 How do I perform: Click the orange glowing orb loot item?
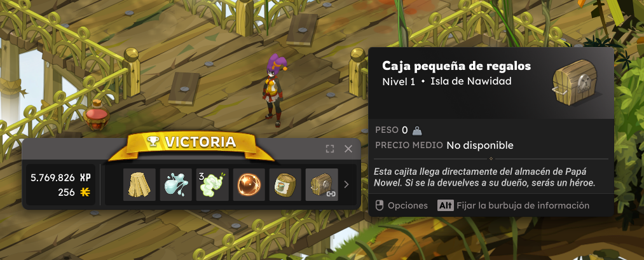[249, 184]
